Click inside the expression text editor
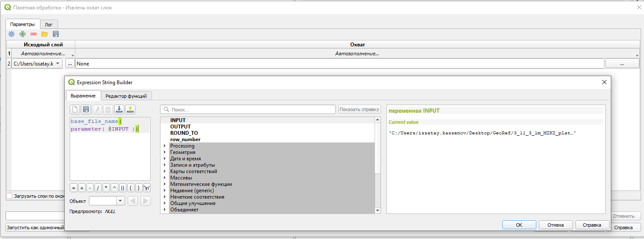Viewport: 644px width, 239px height. (110, 149)
